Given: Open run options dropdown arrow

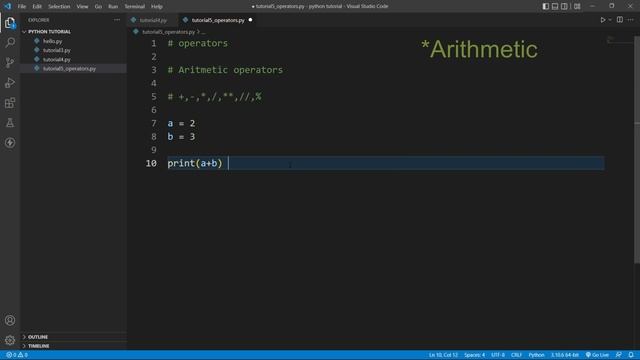Looking at the screenshot, I should [610, 20].
